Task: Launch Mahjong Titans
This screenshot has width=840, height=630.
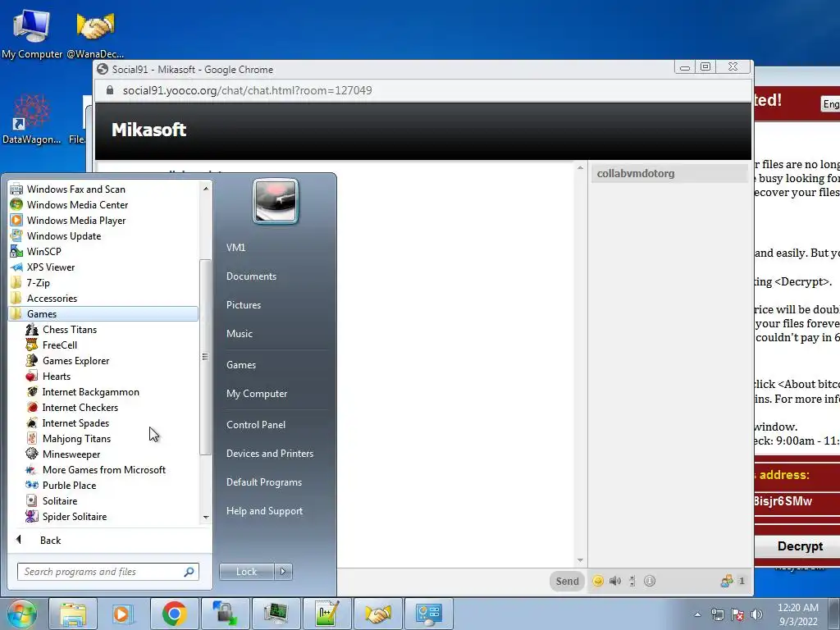Action: [x=76, y=438]
